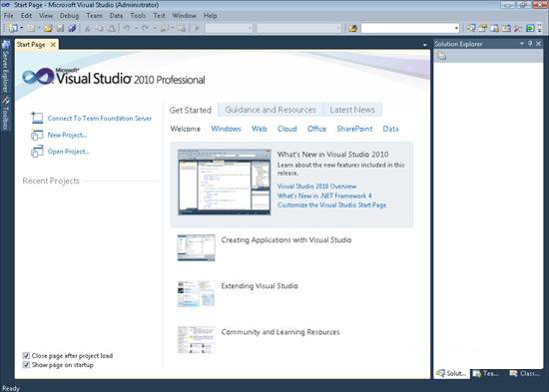Viewport: 549px width, 392px height.
Task: Click the New Project... link
Action: click(67, 135)
